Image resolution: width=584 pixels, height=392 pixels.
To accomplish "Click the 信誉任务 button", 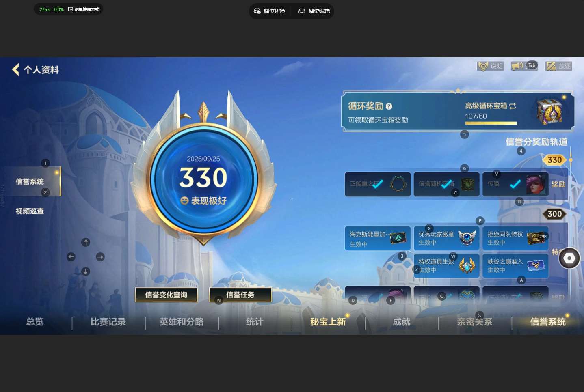I will coord(240,295).
